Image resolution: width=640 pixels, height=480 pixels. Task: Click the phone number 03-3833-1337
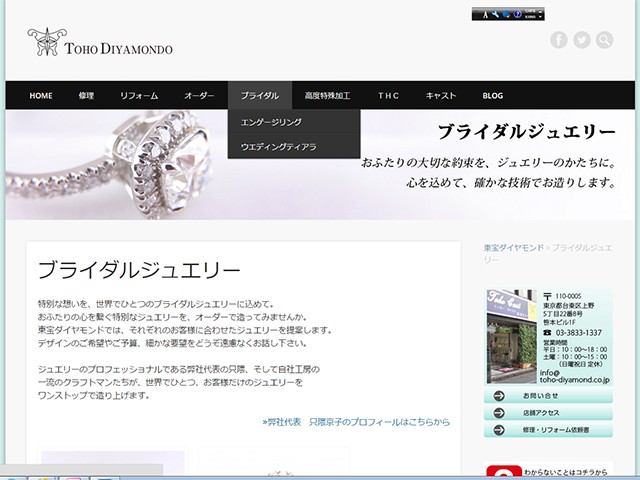(579, 333)
